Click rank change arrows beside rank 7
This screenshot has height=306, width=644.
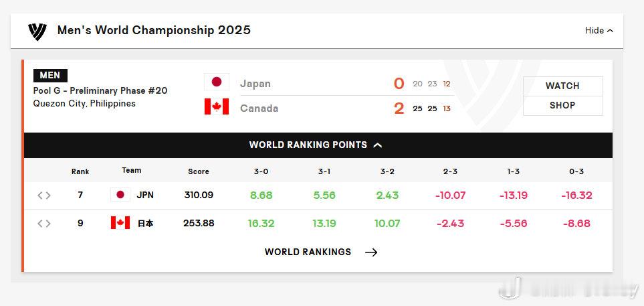tap(44, 196)
